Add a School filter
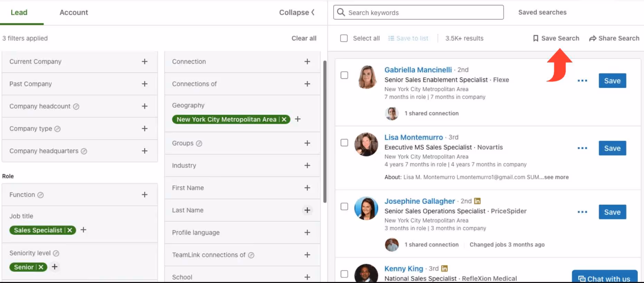This screenshot has width=644, height=283. [307, 277]
